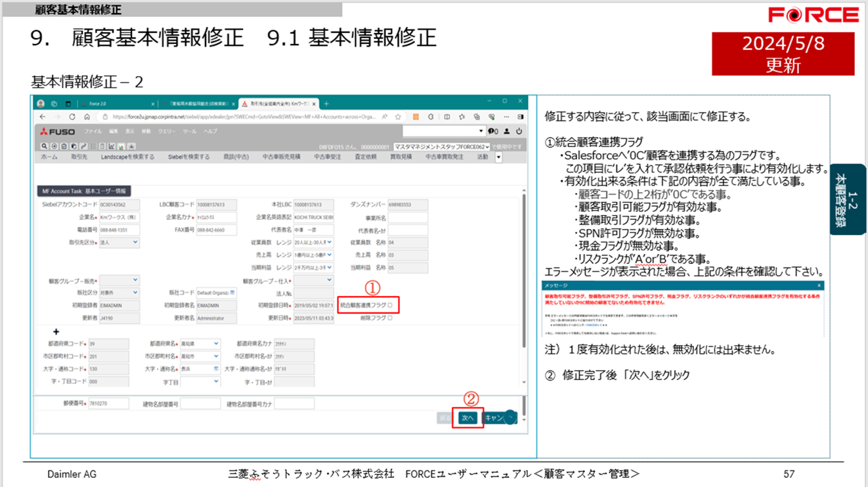Viewport: 868px width, 487px height.
Task: Click the logout power icon
Action: (519, 131)
